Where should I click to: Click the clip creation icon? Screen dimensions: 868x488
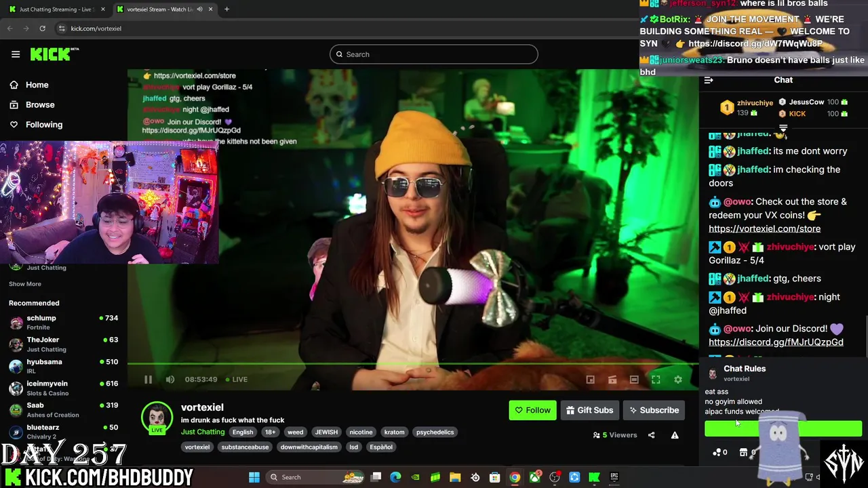612,380
